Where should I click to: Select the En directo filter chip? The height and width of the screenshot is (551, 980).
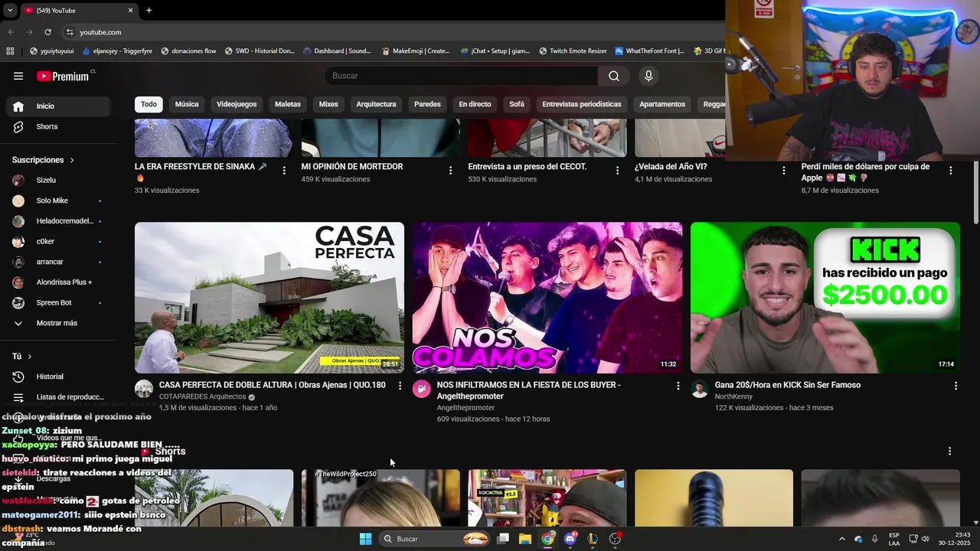coord(475,104)
